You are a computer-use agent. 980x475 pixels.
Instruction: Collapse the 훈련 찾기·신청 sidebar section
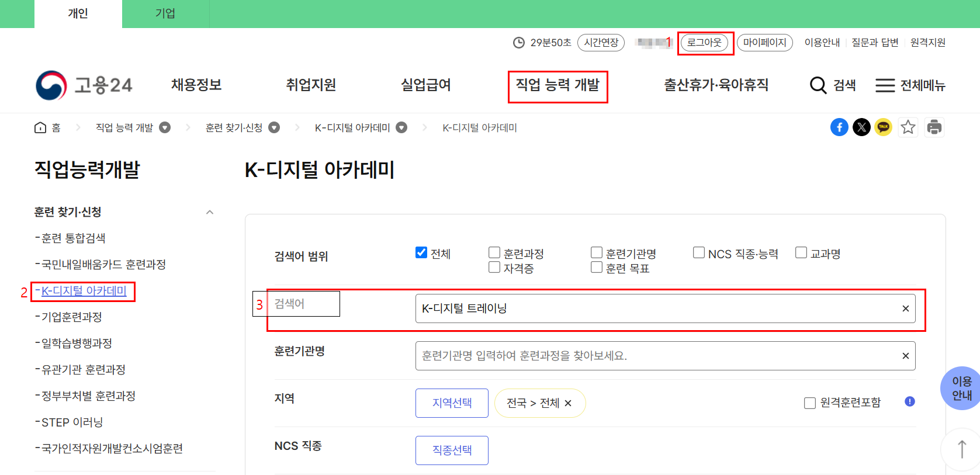click(210, 212)
